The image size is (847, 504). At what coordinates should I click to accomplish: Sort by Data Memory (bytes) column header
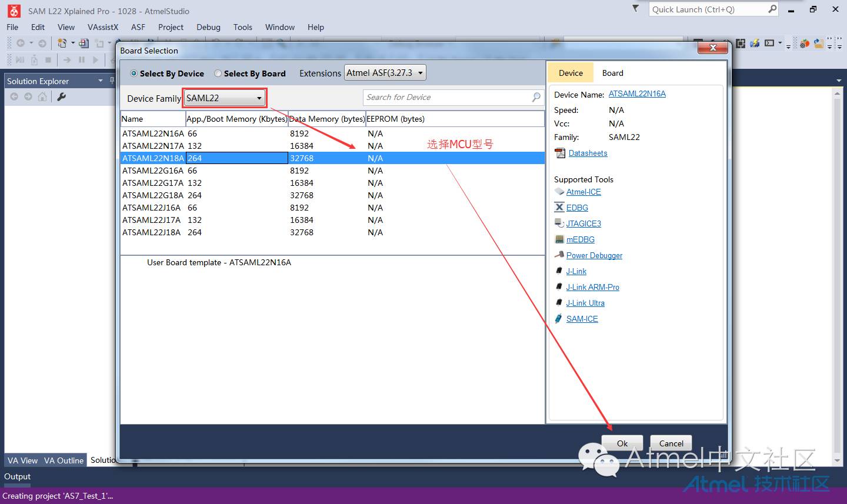click(327, 119)
